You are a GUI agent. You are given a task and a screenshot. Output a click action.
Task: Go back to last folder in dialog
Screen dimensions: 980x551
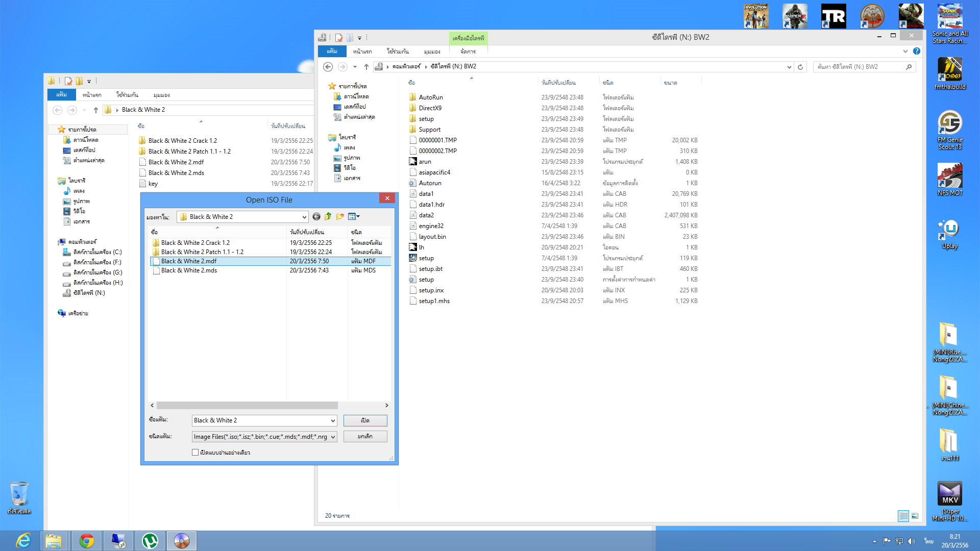click(316, 217)
